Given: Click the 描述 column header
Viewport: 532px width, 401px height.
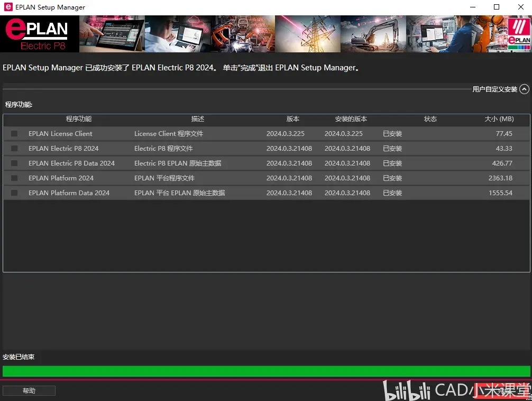Looking at the screenshot, I should click(x=198, y=119).
